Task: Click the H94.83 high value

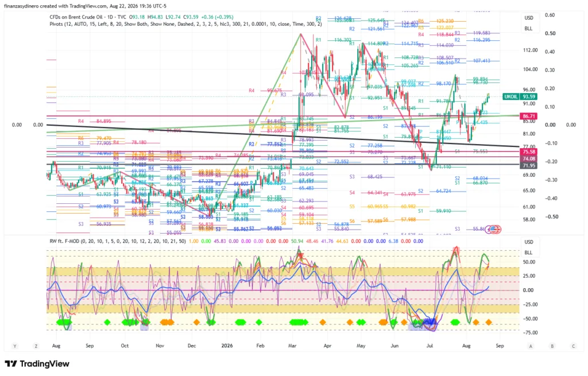Action: [x=155, y=17]
